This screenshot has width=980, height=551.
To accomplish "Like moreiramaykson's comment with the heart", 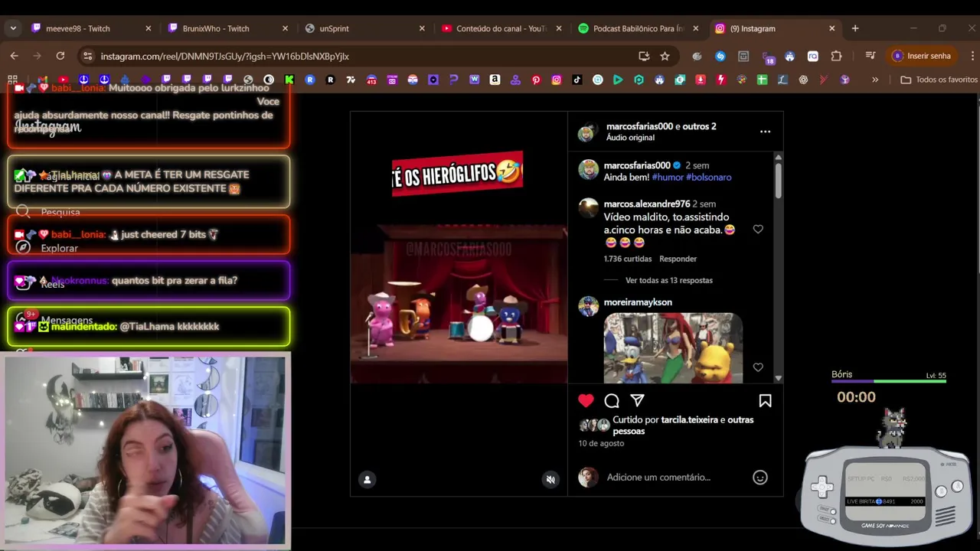I will tap(758, 367).
